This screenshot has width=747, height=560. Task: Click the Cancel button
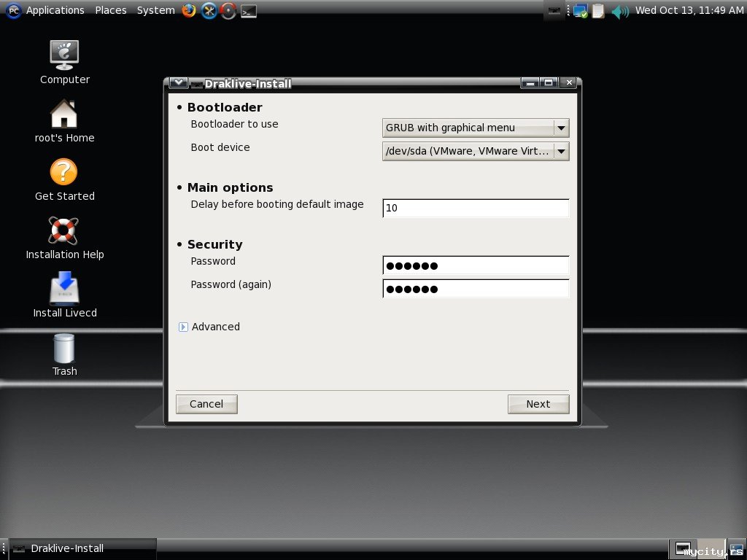206,404
